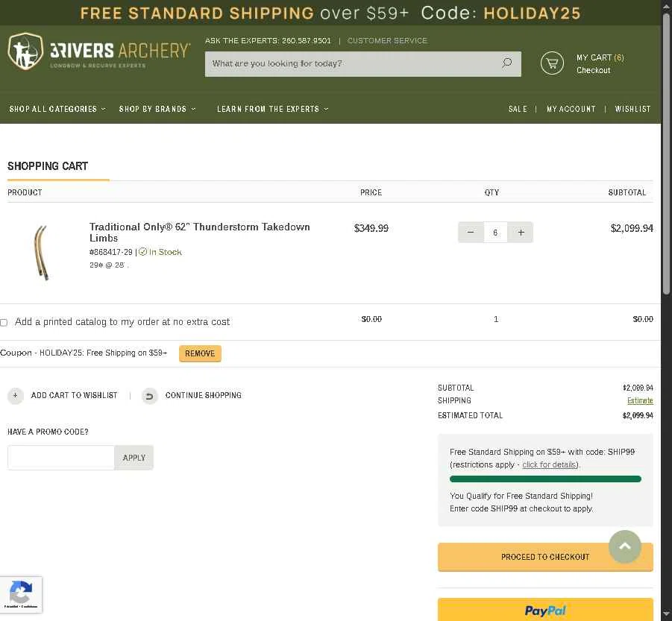Click My Cart (6) link

pos(600,57)
